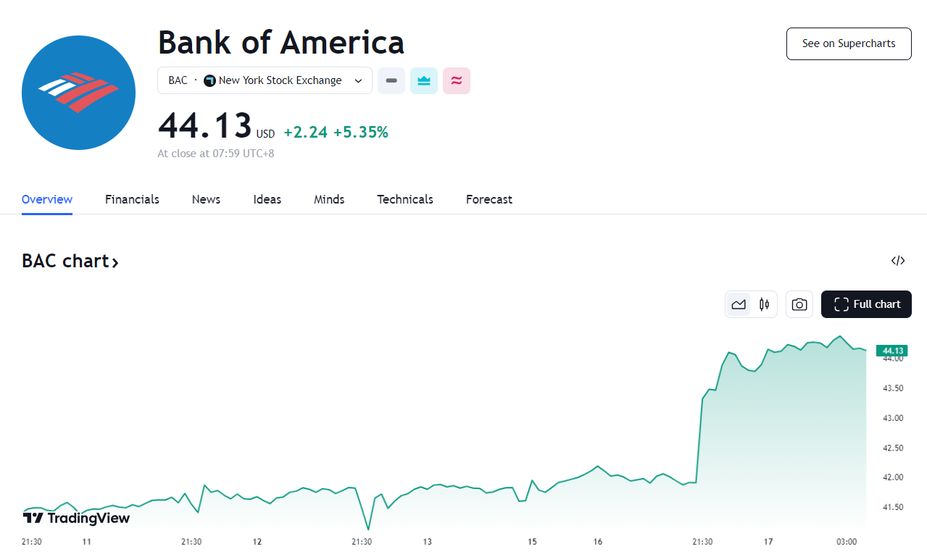Click the pink approximately-equal badge icon

457,80
